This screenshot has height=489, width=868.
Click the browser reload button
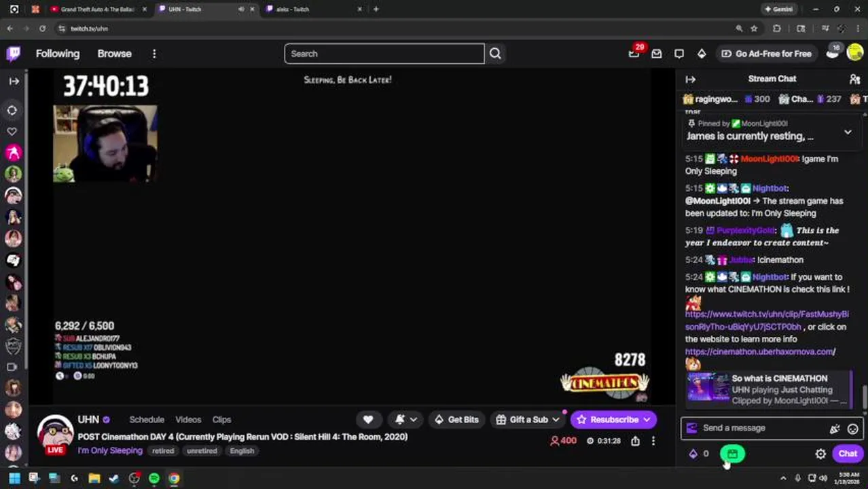coord(42,29)
